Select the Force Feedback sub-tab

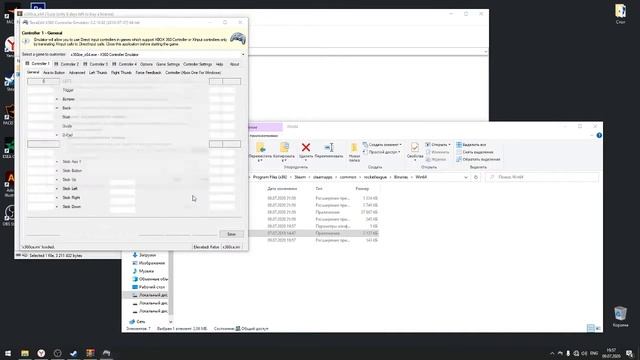(148, 73)
